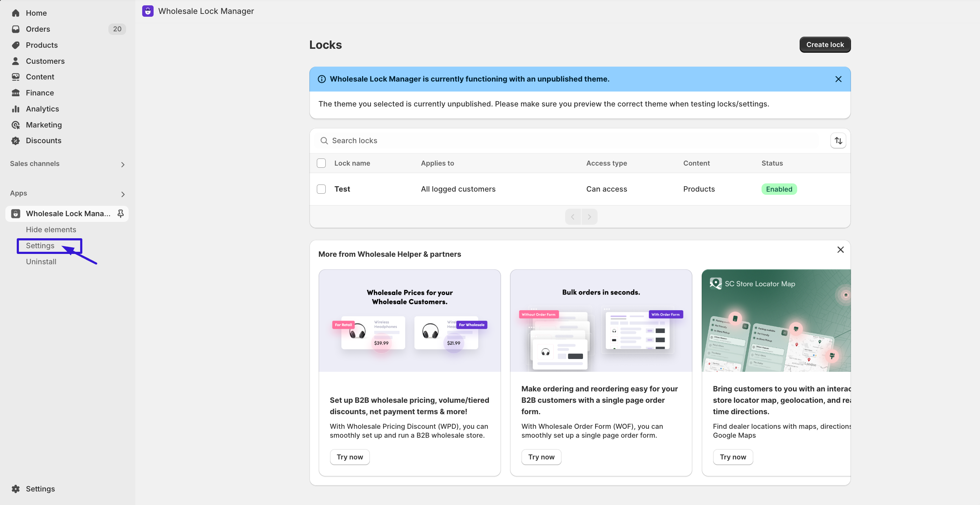Click the Customers person icon

pos(16,61)
